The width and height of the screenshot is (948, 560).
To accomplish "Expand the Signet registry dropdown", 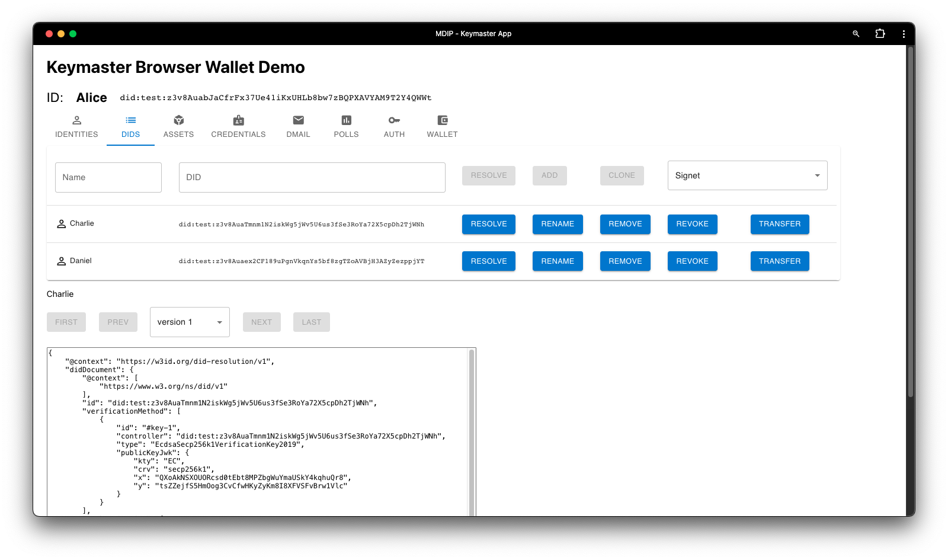I will point(747,175).
